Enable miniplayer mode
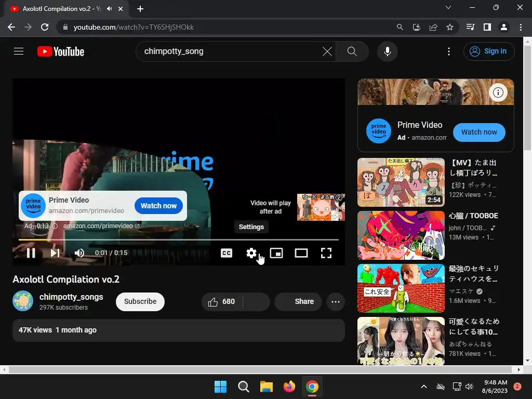This screenshot has height=399, width=532. tap(276, 253)
